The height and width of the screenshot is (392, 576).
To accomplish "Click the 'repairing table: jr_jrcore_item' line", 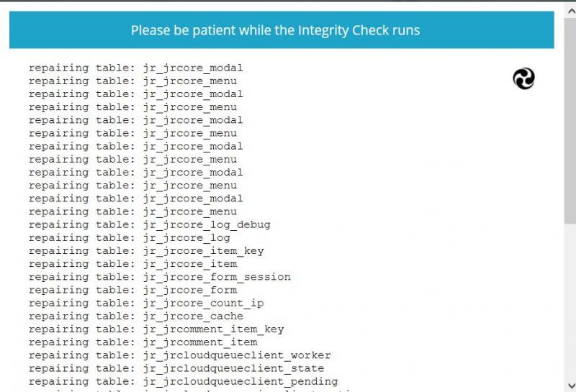I will click(x=132, y=264).
